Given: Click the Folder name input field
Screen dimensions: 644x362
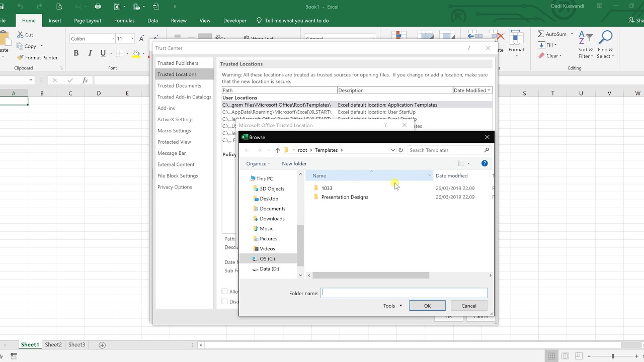Looking at the screenshot, I should pos(404,293).
